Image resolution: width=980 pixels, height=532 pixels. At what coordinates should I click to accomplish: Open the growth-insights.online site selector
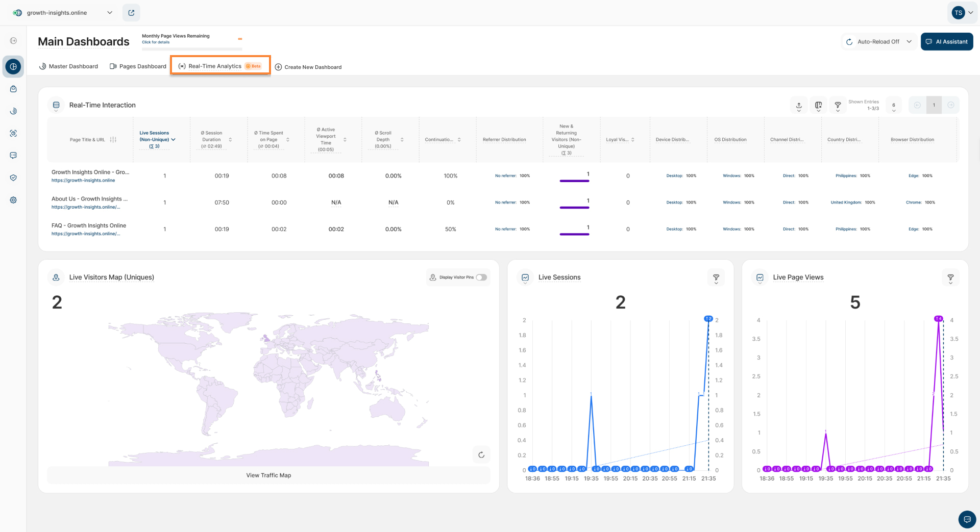click(x=63, y=13)
